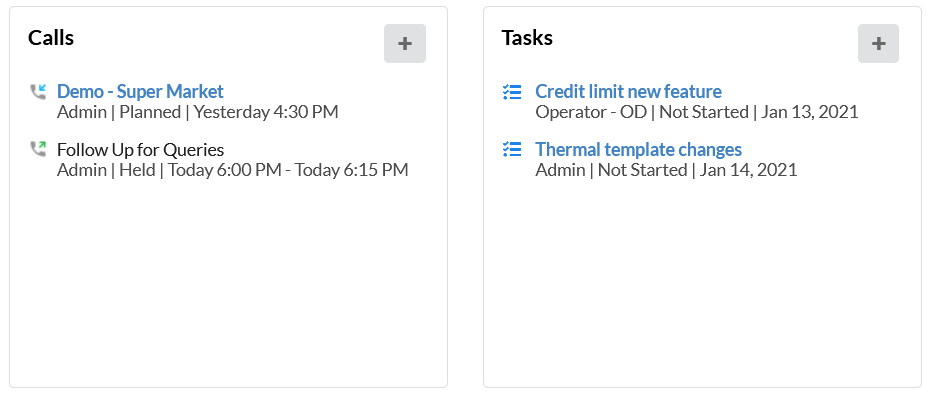Click the incoming call icon beside Demo - Super Market
The image size is (933, 399).
pos(38,92)
